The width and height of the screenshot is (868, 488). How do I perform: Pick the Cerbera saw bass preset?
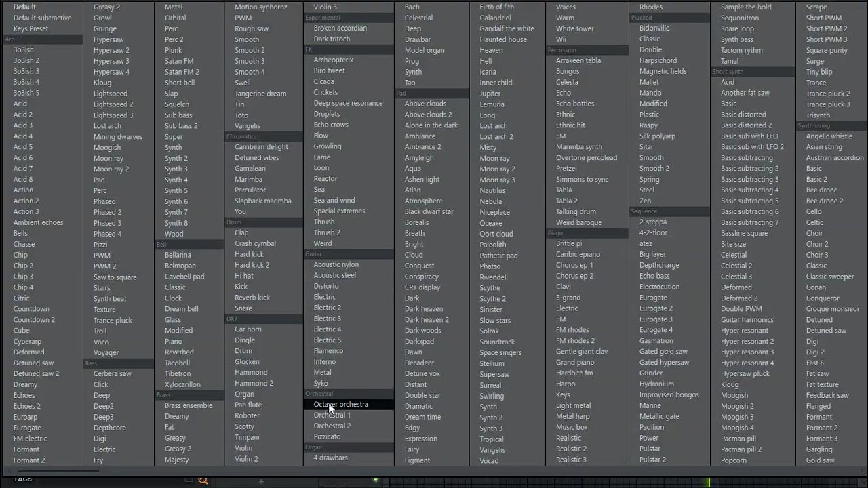coord(113,373)
